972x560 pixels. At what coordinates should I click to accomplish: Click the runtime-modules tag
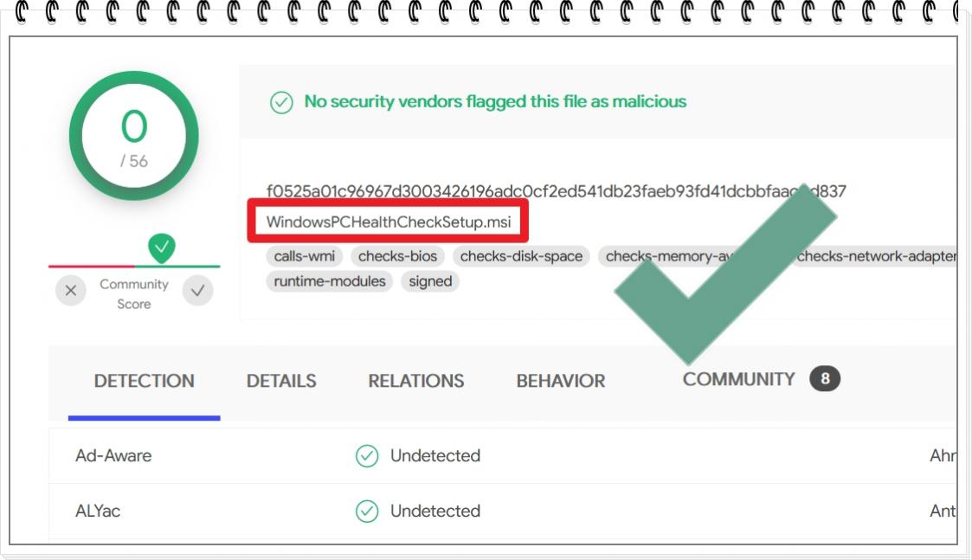click(x=330, y=281)
